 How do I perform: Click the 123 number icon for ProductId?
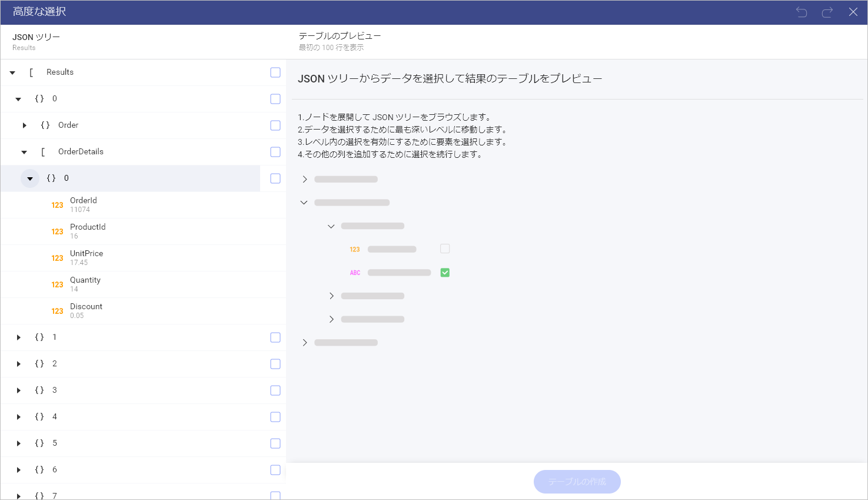pyautogui.click(x=57, y=231)
